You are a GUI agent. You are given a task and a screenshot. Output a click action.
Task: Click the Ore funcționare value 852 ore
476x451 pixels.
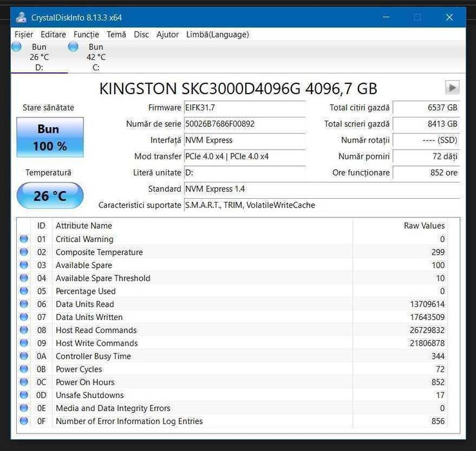click(426, 173)
